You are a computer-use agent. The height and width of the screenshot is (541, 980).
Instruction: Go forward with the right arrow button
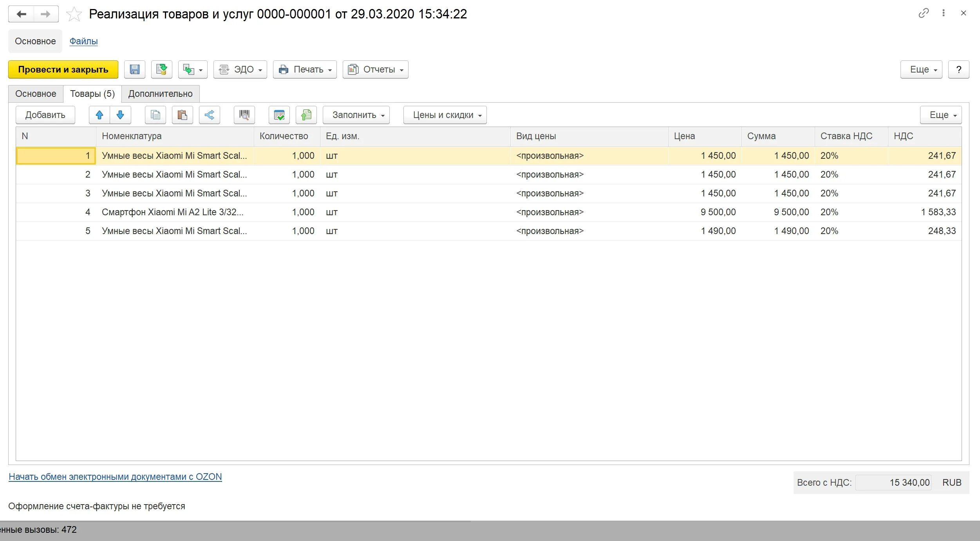46,14
